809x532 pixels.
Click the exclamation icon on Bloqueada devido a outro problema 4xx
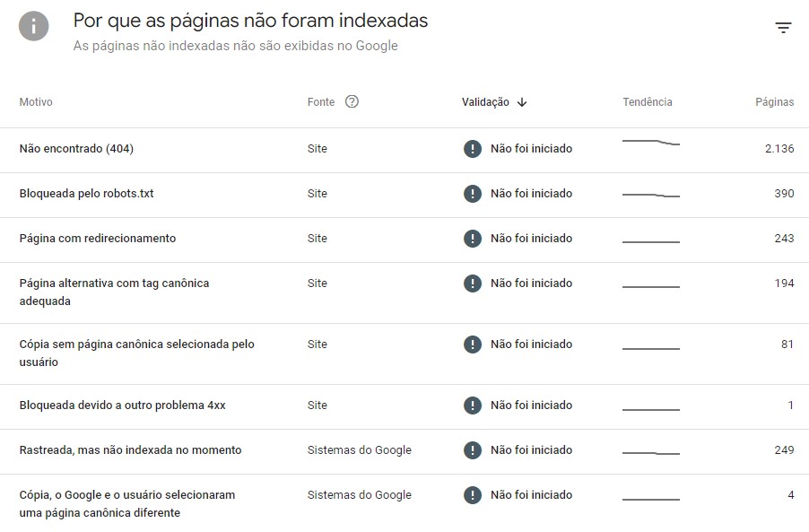(x=473, y=406)
